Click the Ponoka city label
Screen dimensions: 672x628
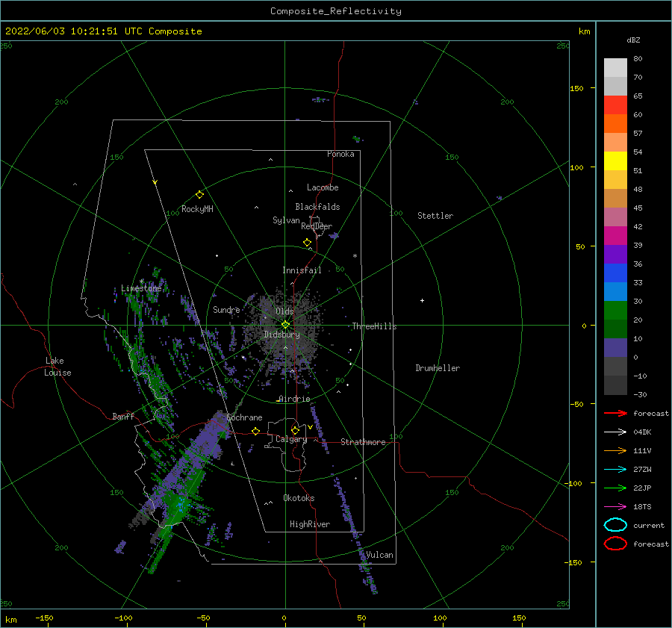point(340,154)
